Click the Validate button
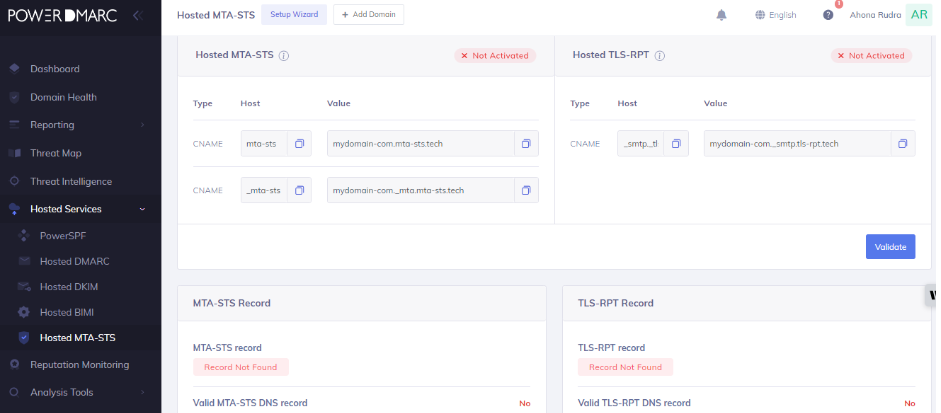Viewport: 941px width, 413px height. point(889,247)
